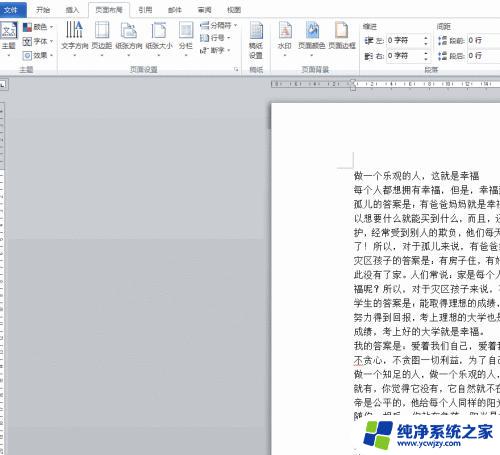
Task: Increase left indent with the up stepper arrow
Action: pos(426,37)
